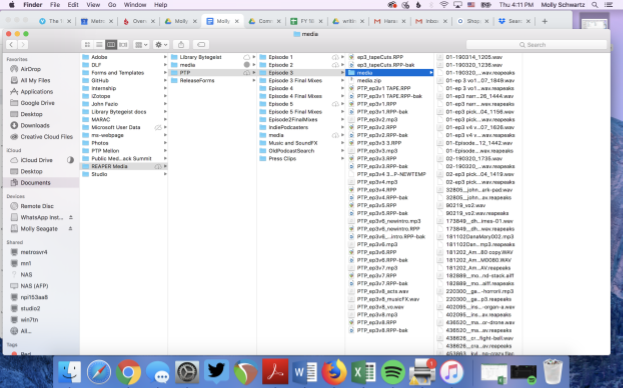This screenshot has height=388, width=623.
Task: Eject the WhatsApp Inst... volume
Action: coord(71,217)
